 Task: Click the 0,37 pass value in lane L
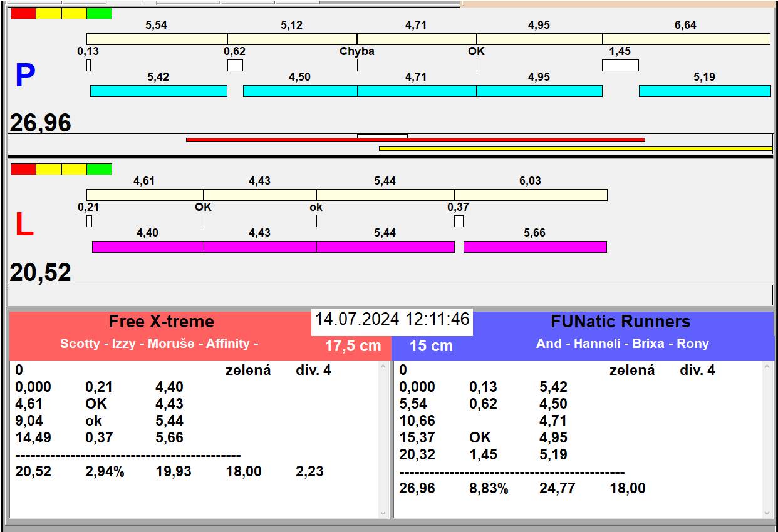[458, 207]
